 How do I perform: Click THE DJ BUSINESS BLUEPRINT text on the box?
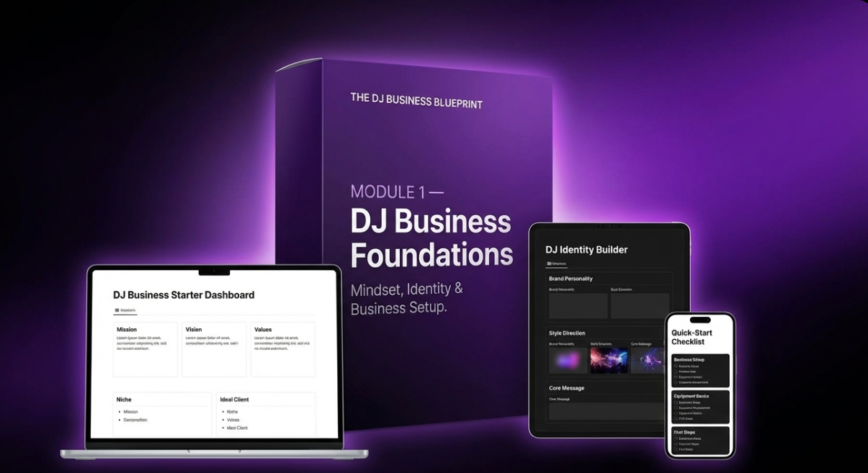(x=416, y=101)
